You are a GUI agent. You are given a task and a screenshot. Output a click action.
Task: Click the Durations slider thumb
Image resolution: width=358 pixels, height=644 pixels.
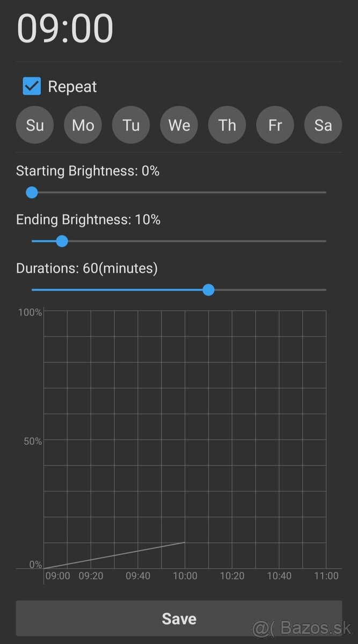(x=208, y=290)
